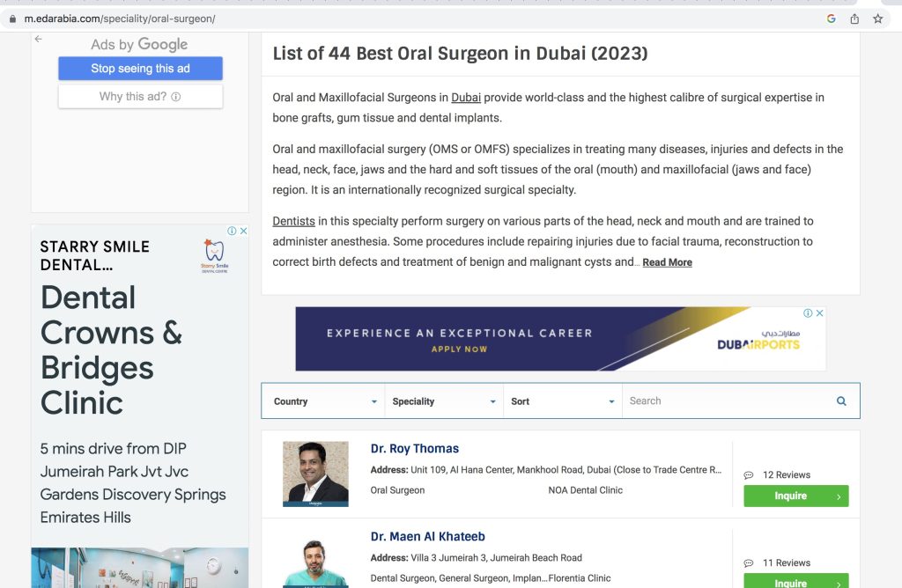Click Apply Now on Dubai Airports banner
The image size is (902, 588).
459,349
